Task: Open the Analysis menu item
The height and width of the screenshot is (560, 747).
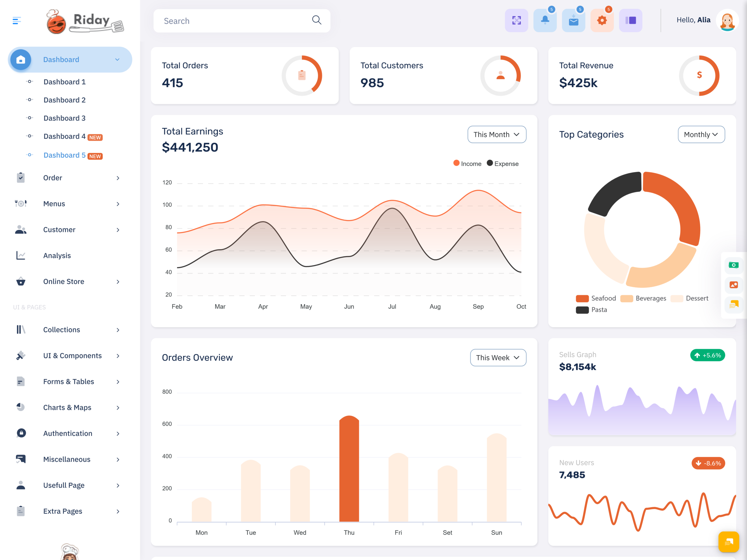Action: (57, 256)
